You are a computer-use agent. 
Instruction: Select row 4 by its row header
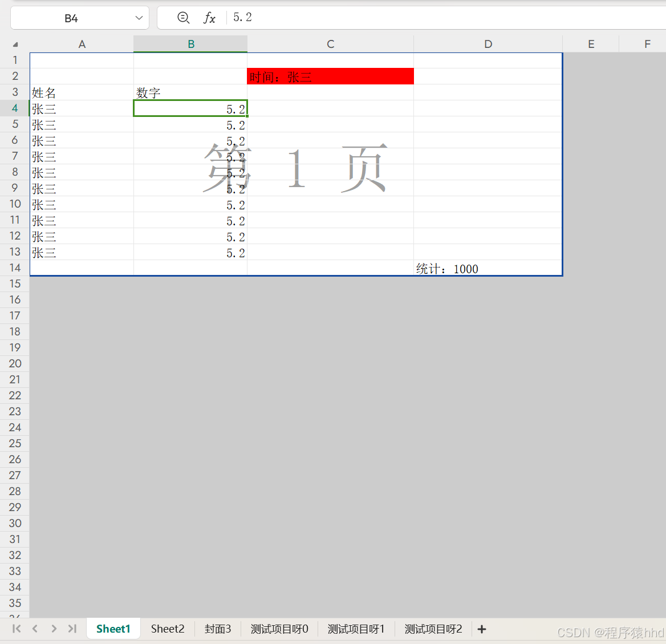tap(15, 108)
